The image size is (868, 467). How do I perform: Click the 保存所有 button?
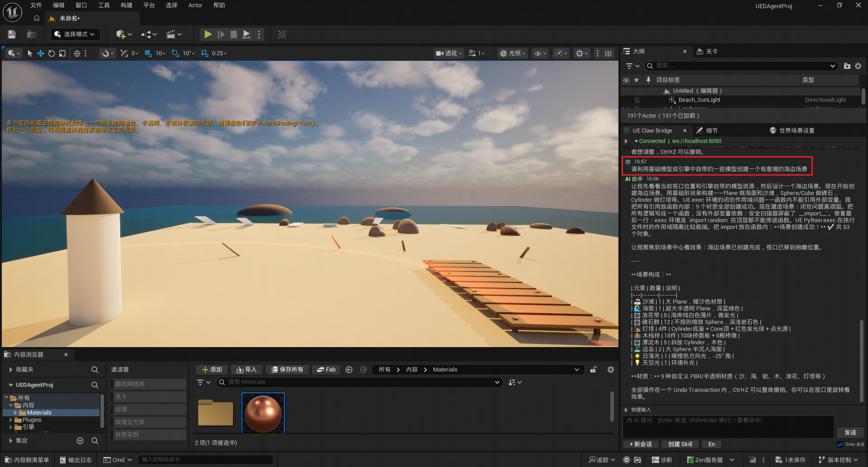287,370
